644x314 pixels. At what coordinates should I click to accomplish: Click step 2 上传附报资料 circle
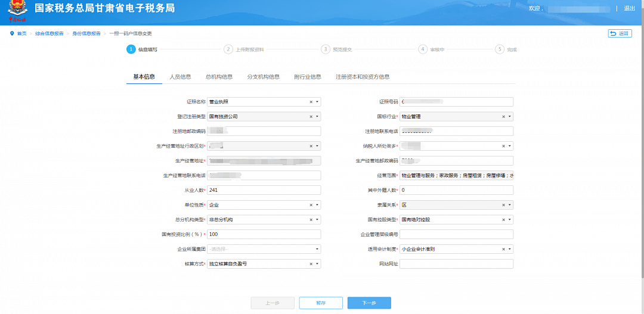tap(228, 49)
